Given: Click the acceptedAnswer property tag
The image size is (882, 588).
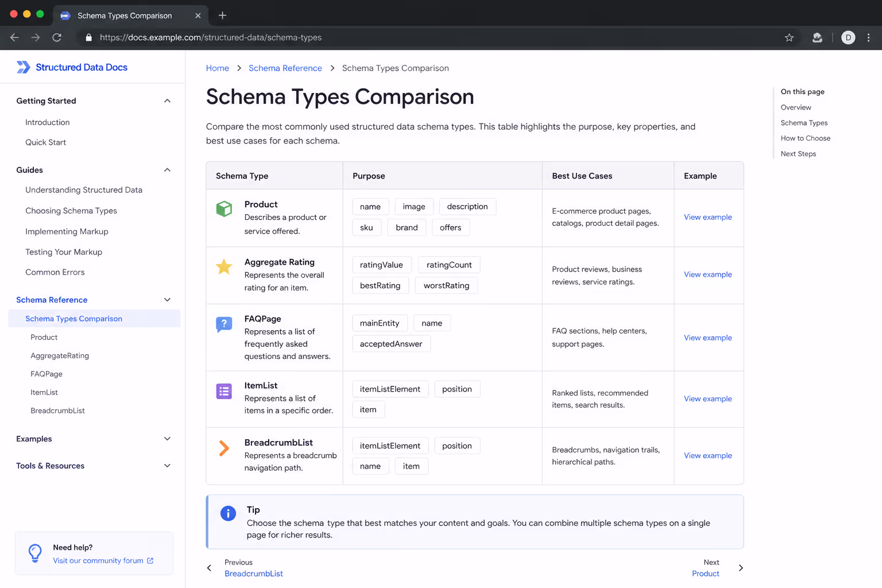Looking at the screenshot, I should [x=391, y=344].
